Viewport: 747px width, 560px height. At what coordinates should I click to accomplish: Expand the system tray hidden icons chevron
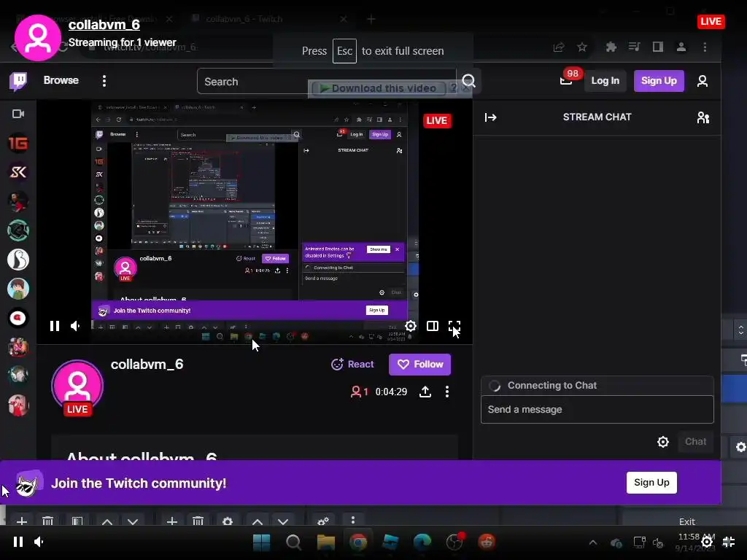pyautogui.click(x=593, y=542)
